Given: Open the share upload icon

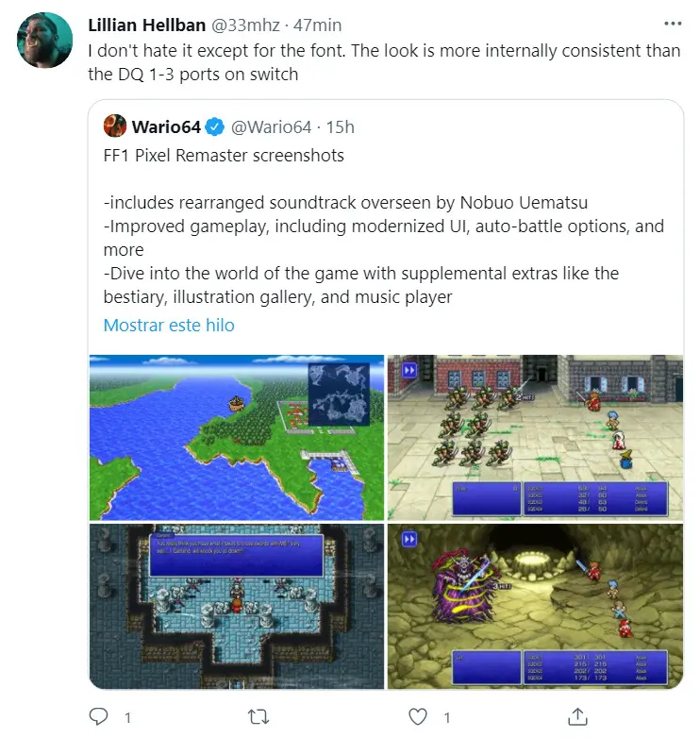Looking at the screenshot, I should click(x=577, y=716).
